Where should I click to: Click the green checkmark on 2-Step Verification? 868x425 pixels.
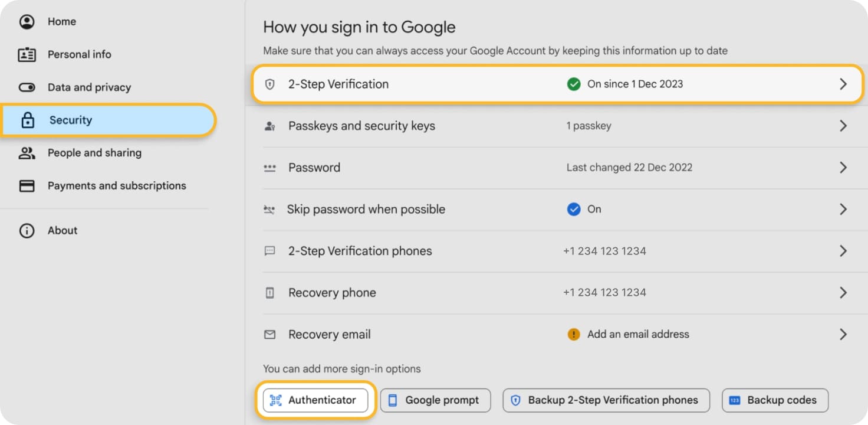[573, 84]
